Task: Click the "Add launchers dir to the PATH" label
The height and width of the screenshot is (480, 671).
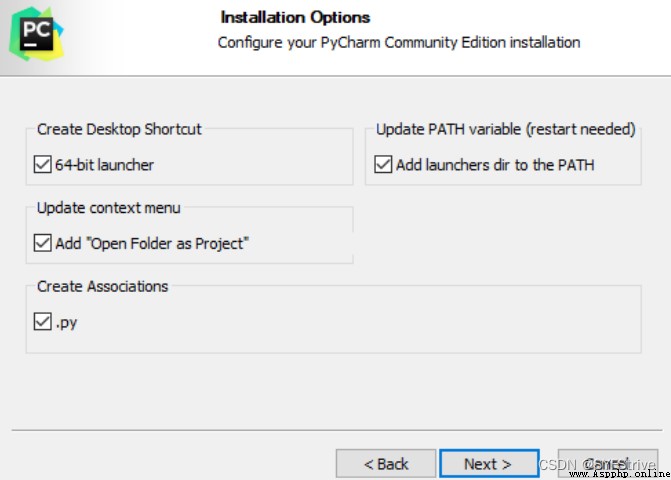Action: pos(495,165)
